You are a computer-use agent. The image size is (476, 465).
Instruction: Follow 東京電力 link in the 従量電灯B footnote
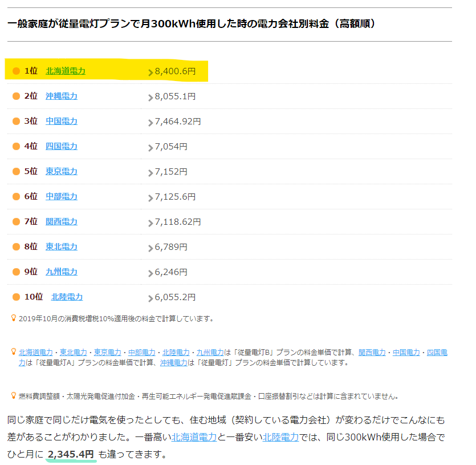(x=108, y=352)
